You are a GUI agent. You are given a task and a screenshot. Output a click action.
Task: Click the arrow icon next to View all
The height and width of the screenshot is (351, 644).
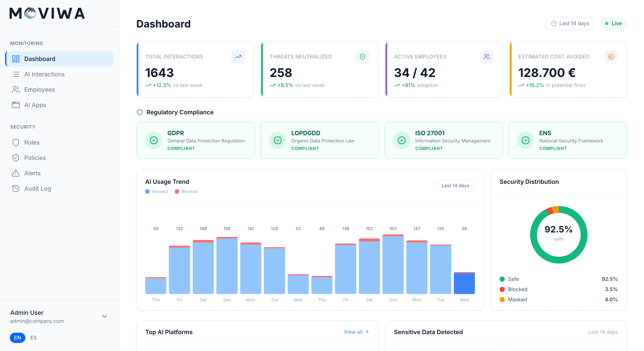click(x=367, y=332)
